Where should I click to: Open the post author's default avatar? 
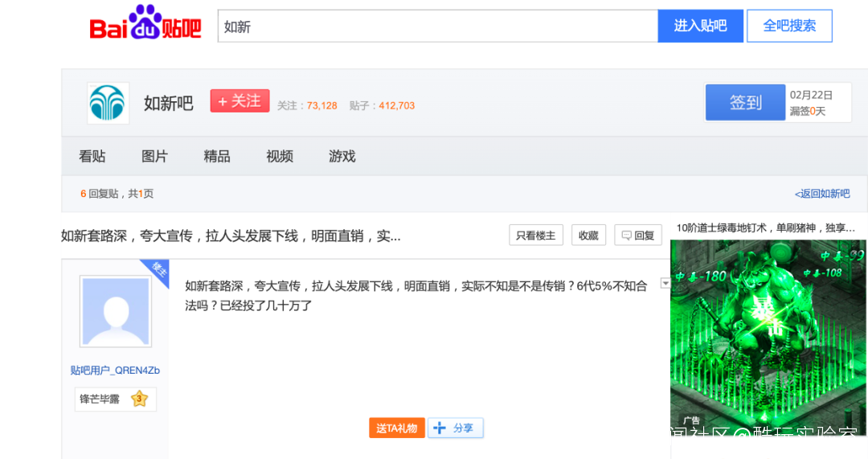(x=116, y=311)
